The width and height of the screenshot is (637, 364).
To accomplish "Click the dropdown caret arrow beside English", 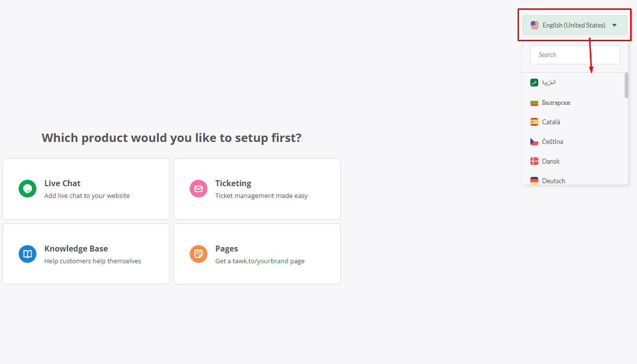I will [x=614, y=25].
